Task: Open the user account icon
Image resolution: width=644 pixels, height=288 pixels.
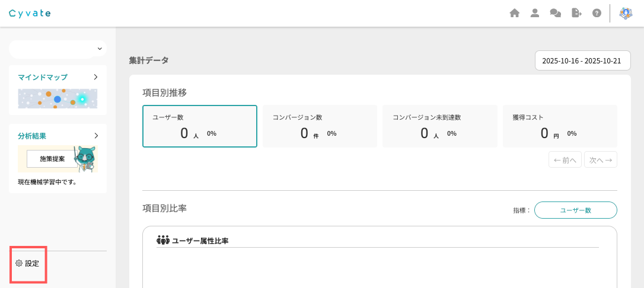Action: pyautogui.click(x=535, y=13)
